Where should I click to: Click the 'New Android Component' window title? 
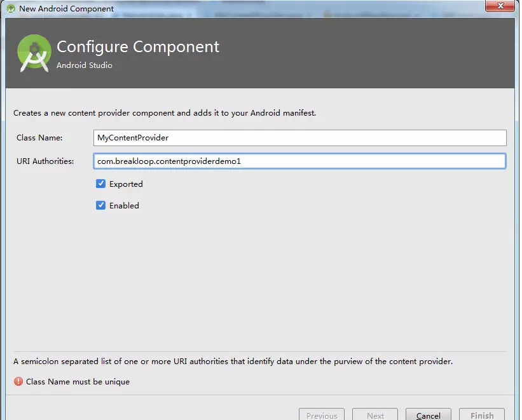66,9
